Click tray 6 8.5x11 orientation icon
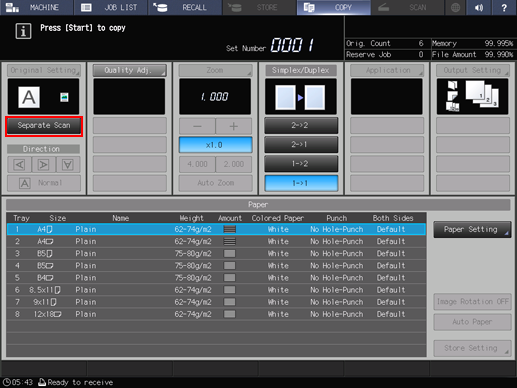Viewport: 517px width, 388px height. 58,290
